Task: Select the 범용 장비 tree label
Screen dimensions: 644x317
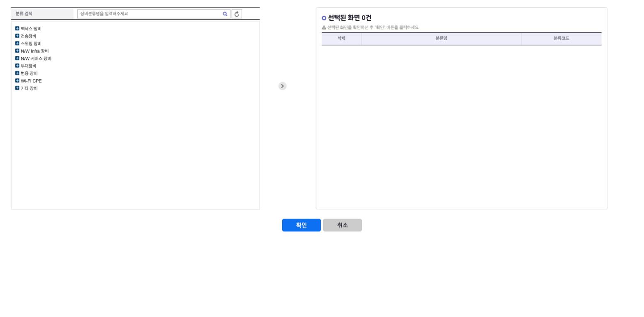Action: [29, 74]
